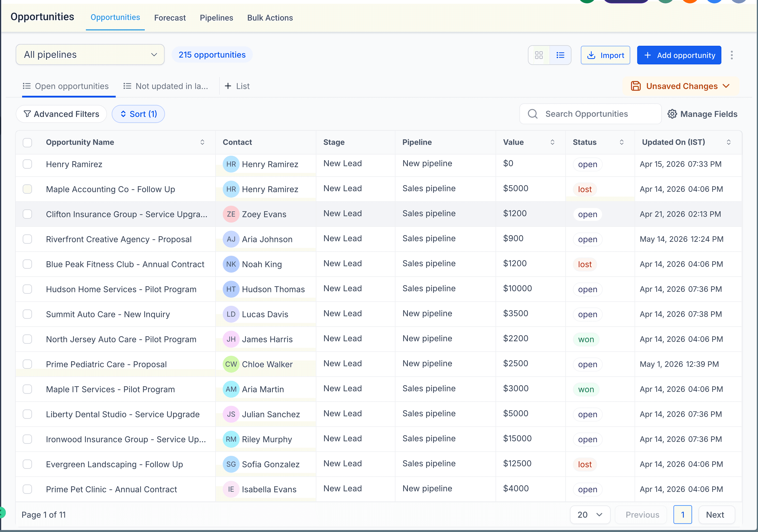Click the Import button
This screenshot has width=758, height=532.
pos(605,55)
